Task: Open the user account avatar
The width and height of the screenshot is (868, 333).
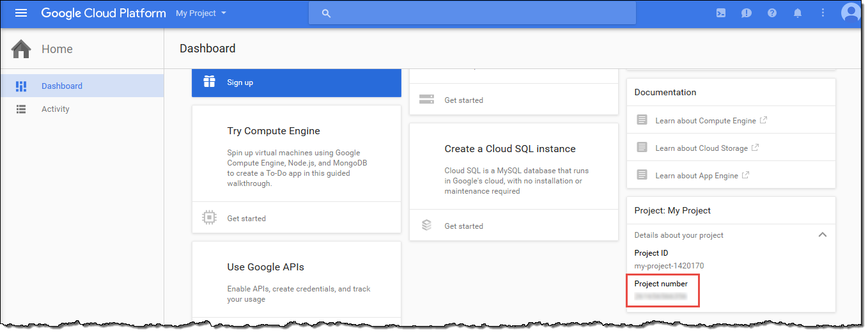Action: tap(851, 13)
